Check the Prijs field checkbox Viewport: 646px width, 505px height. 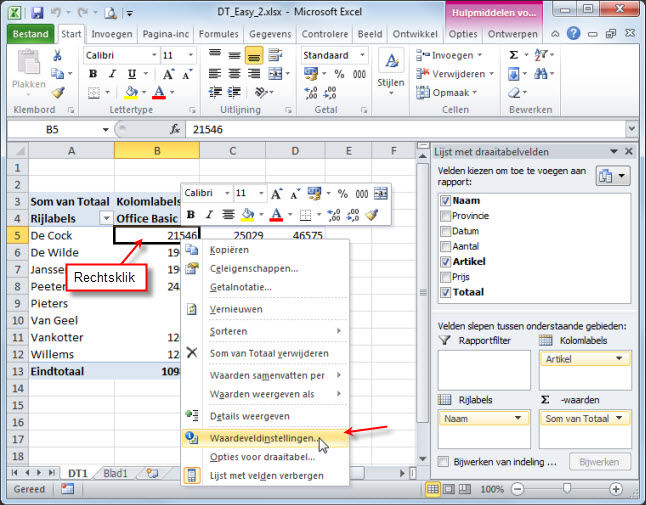click(x=445, y=277)
